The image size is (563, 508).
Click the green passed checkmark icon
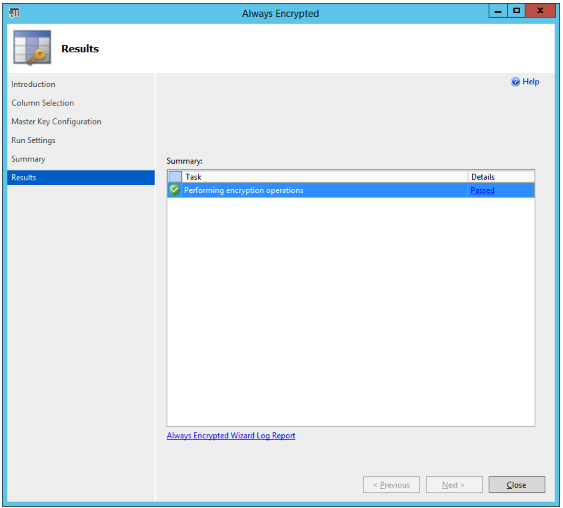click(175, 190)
